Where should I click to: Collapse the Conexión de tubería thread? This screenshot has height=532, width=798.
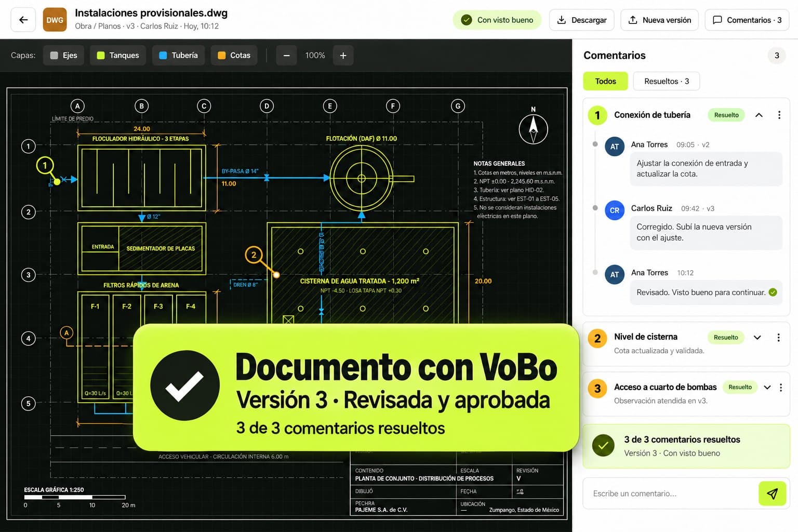tap(759, 115)
